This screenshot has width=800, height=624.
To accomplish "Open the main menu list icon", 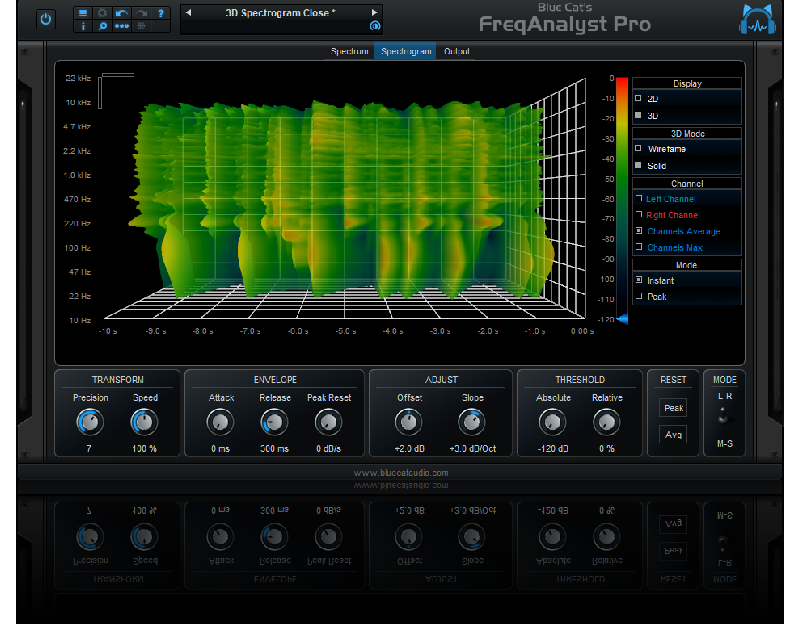I will pos(83,13).
